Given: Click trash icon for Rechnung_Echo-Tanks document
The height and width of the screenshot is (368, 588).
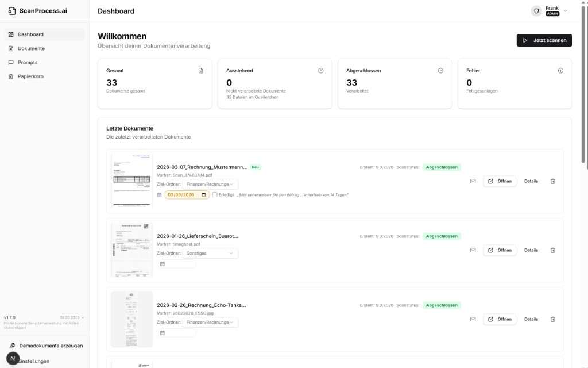Looking at the screenshot, I should click(552, 319).
